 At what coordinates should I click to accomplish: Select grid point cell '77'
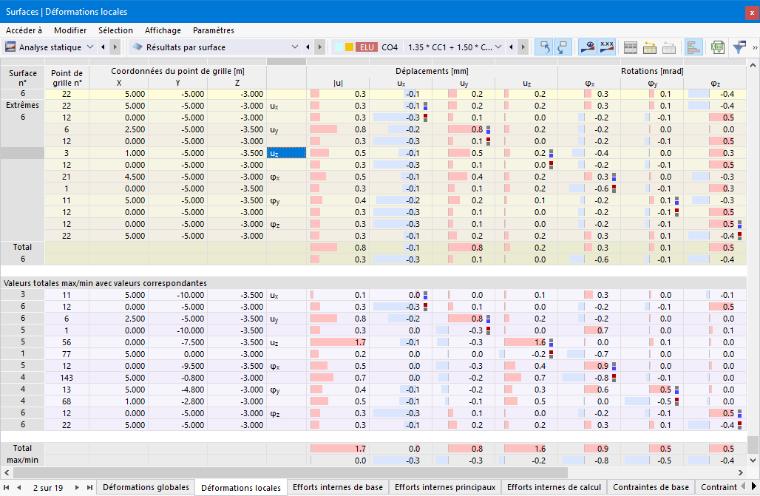pyautogui.click(x=67, y=354)
